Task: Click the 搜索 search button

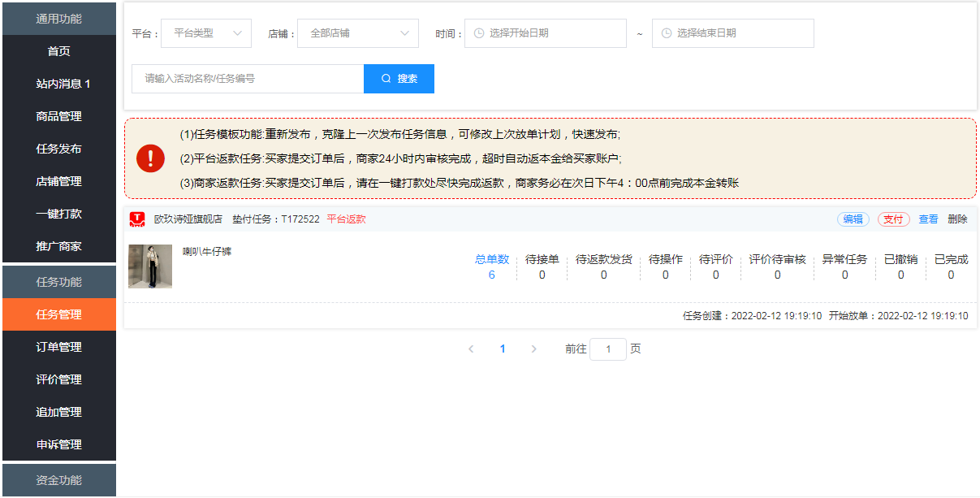Action: click(399, 79)
